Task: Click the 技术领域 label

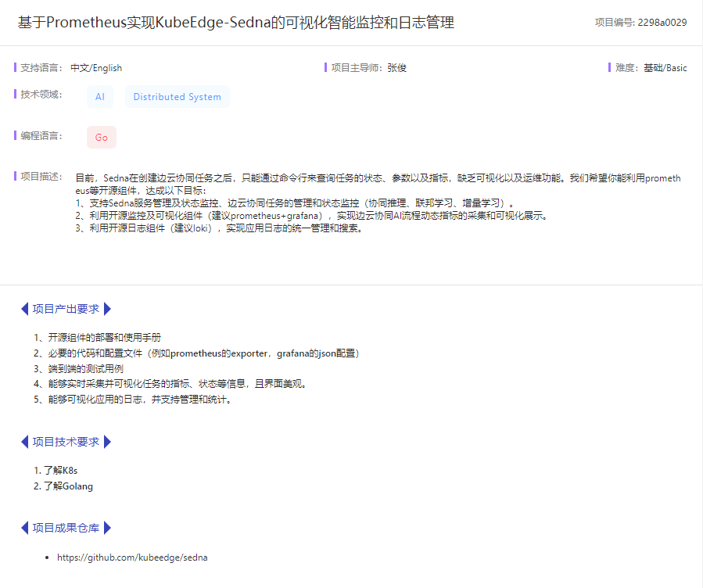Action: [x=41, y=95]
